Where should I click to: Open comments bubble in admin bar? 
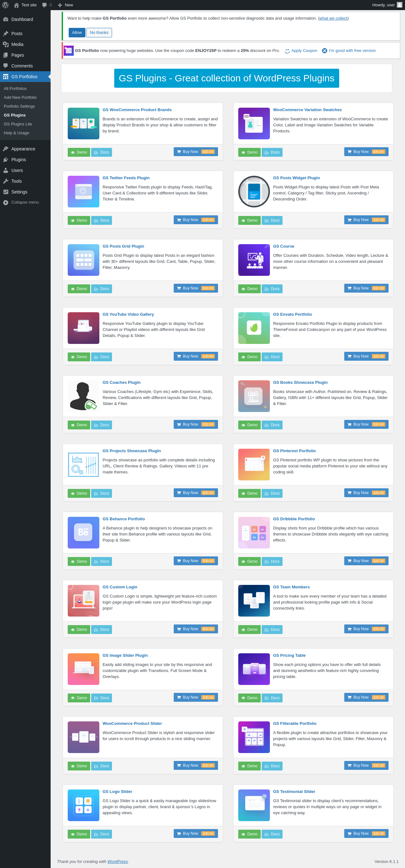pyautogui.click(x=44, y=5)
